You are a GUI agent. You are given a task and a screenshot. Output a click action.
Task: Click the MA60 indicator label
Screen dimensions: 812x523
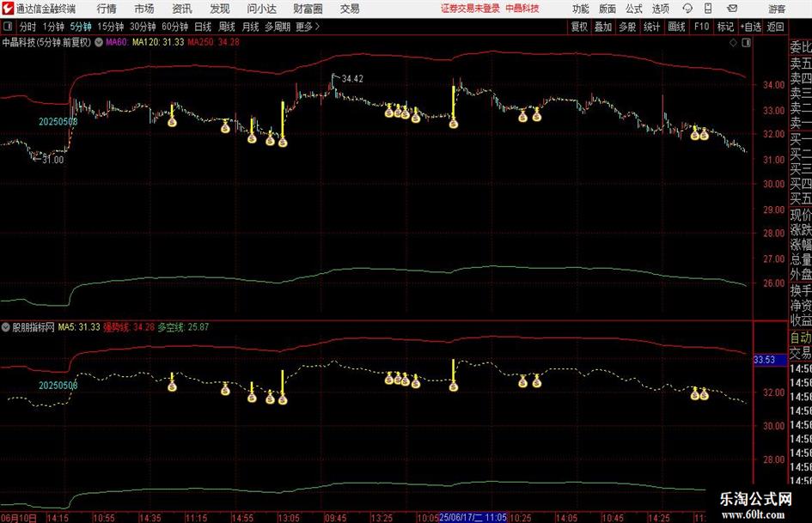click(x=117, y=42)
